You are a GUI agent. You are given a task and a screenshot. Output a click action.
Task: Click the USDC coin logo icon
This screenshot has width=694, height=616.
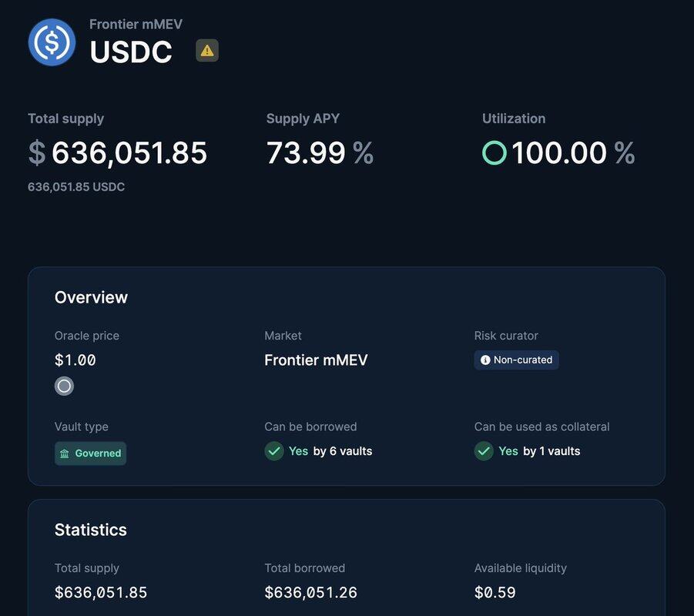coord(52,42)
